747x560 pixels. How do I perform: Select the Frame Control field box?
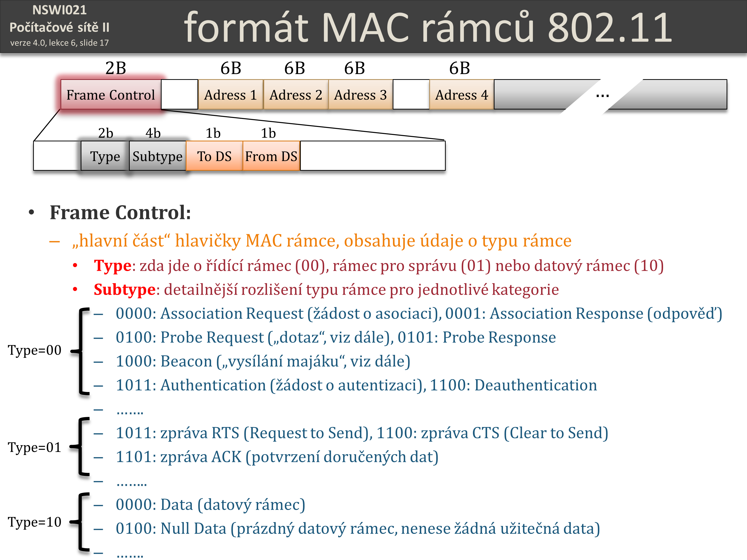111,95
